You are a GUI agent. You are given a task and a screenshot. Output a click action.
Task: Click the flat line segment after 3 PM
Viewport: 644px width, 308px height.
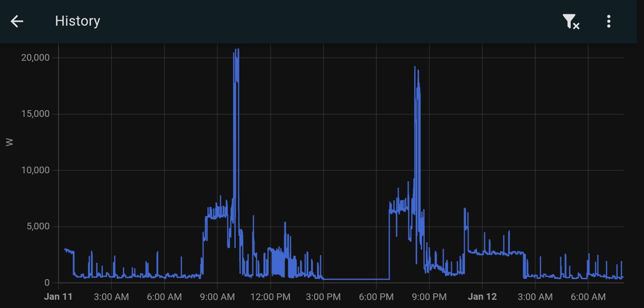pos(356,279)
